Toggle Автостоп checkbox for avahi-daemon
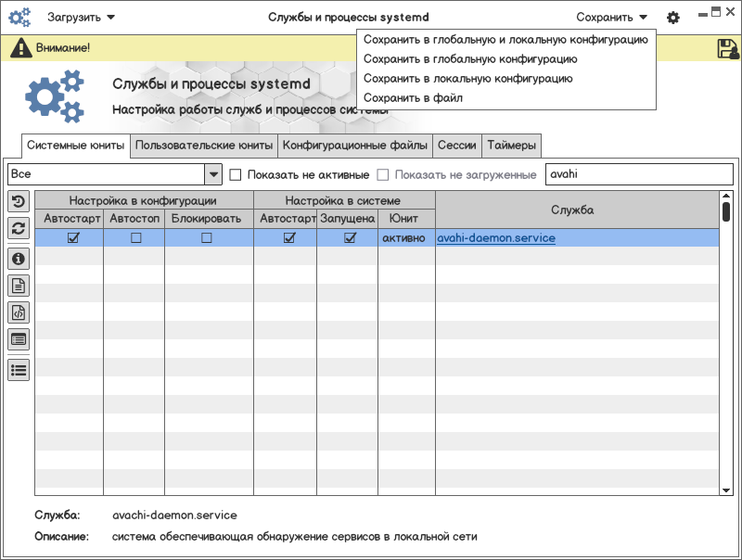This screenshot has width=742, height=560. tap(135, 238)
